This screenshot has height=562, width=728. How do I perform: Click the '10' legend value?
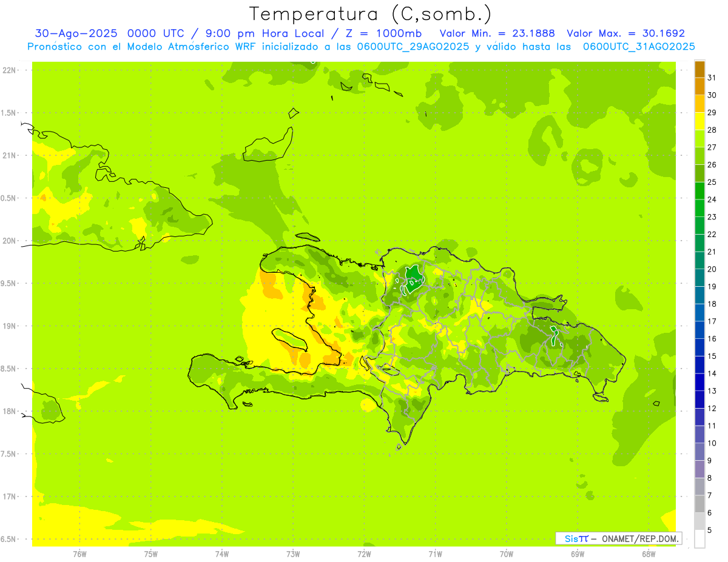712,443
